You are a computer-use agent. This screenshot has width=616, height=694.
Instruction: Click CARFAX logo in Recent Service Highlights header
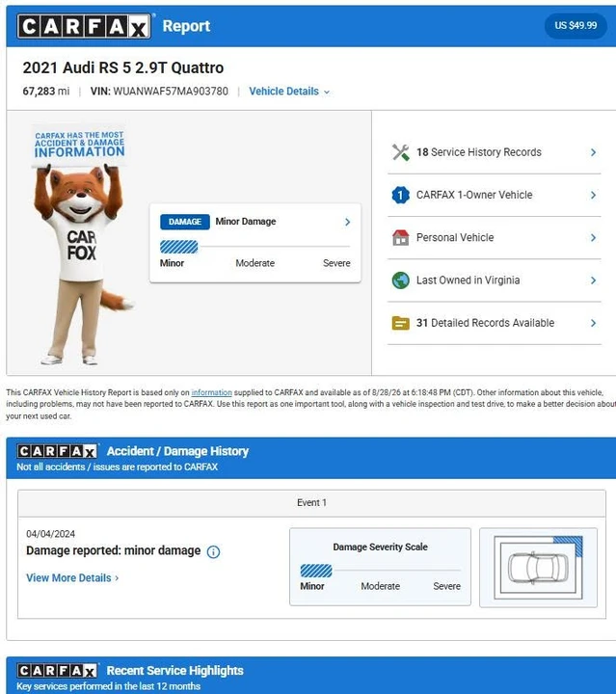coord(58,671)
